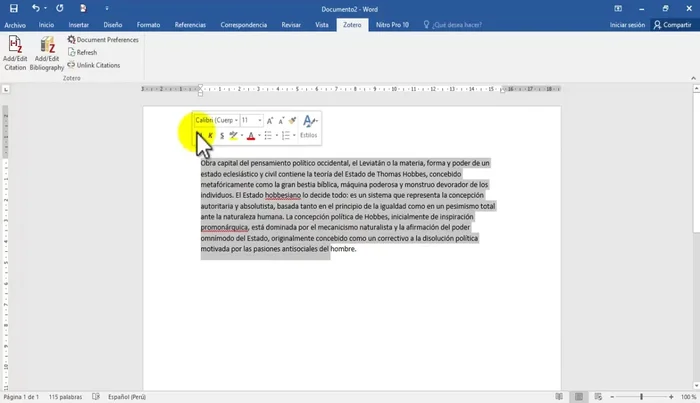This screenshot has width=700, height=403.
Task: Switch to Correspondencia tab
Action: click(244, 25)
